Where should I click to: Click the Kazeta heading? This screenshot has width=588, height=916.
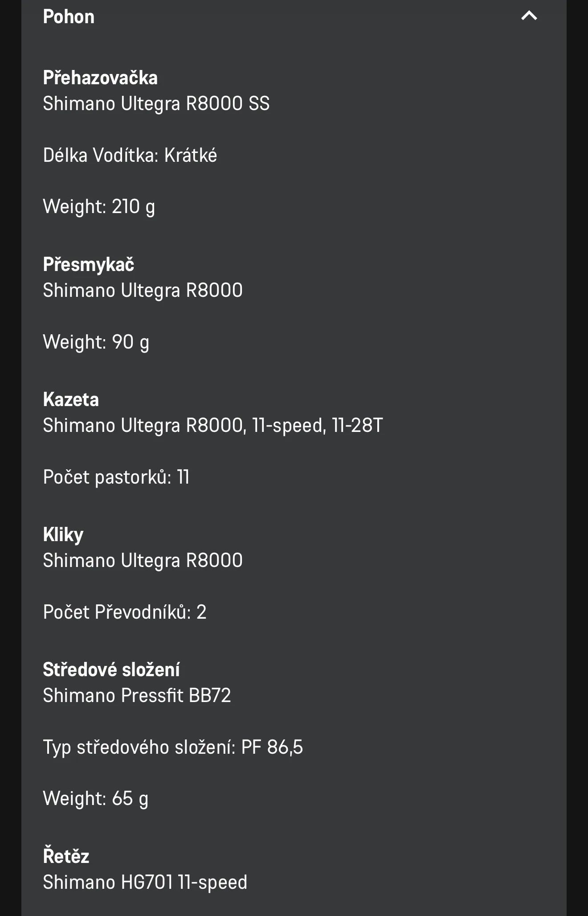point(71,400)
